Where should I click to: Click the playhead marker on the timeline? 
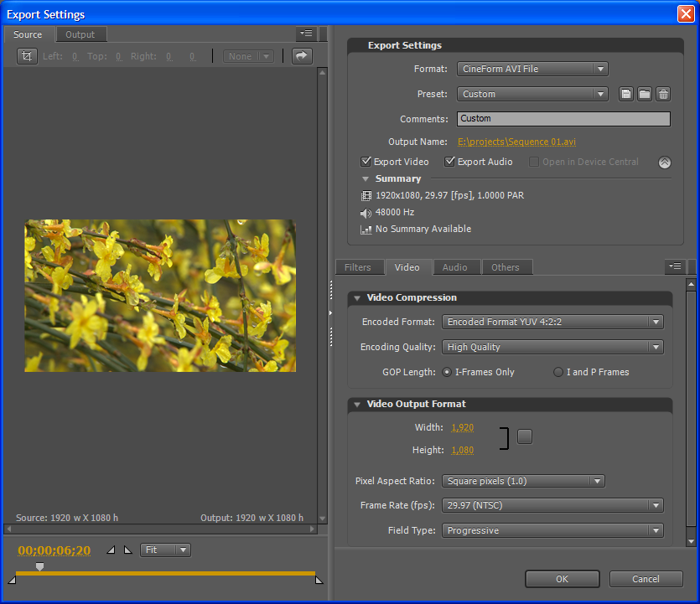(39, 567)
